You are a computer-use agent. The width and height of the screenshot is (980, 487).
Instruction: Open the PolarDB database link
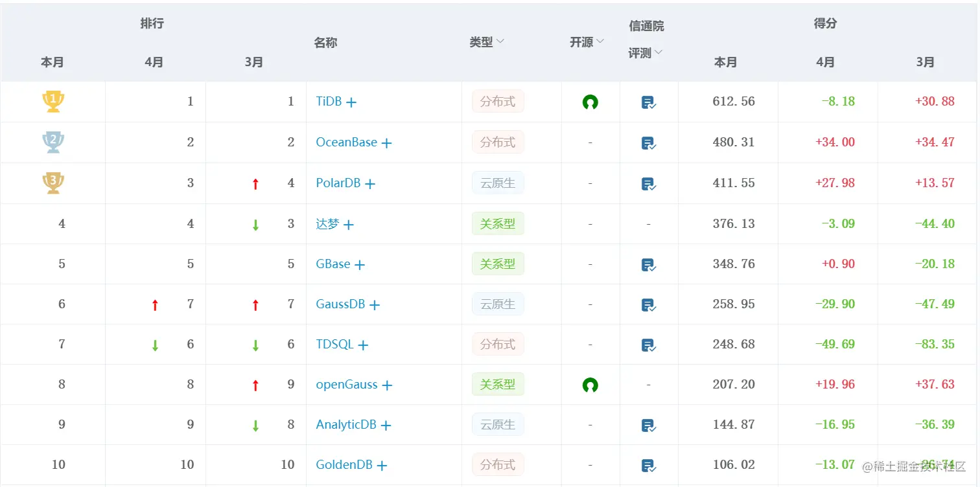click(338, 183)
